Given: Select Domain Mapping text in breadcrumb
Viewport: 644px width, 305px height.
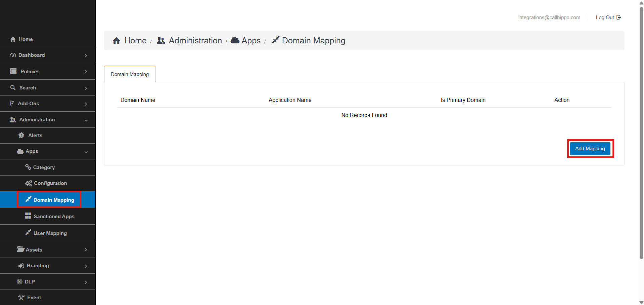Looking at the screenshot, I should click(313, 41).
